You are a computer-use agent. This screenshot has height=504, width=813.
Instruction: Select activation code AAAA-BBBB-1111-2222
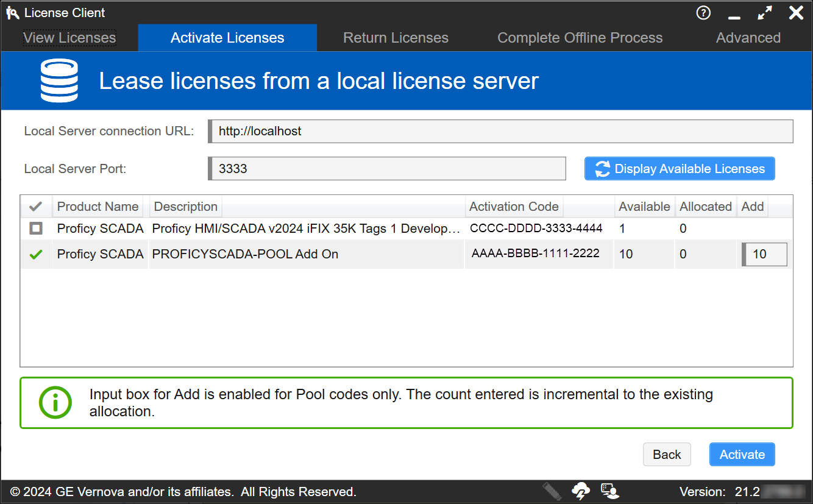tap(536, 254)
